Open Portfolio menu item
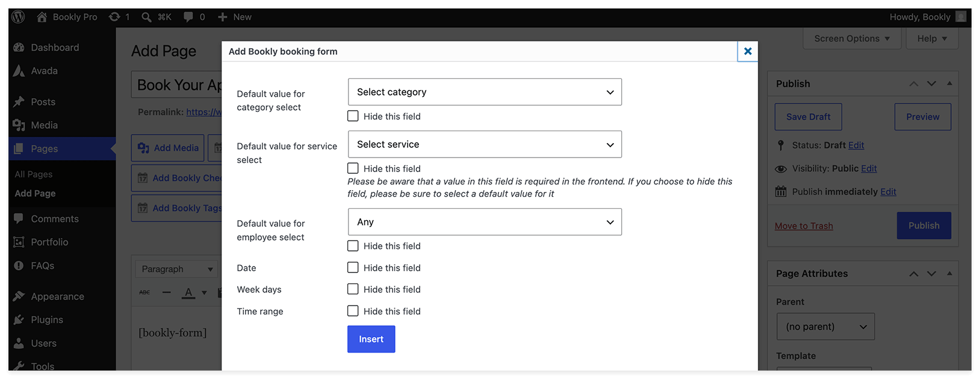This screenshot has width=980, height=379. 62,242
